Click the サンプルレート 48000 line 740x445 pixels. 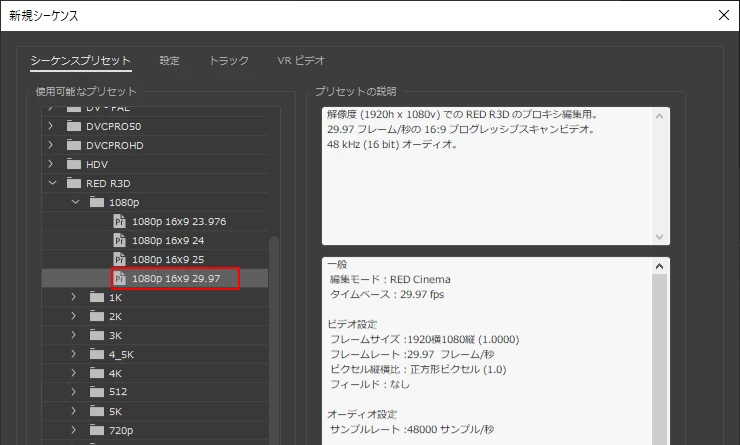412,429
